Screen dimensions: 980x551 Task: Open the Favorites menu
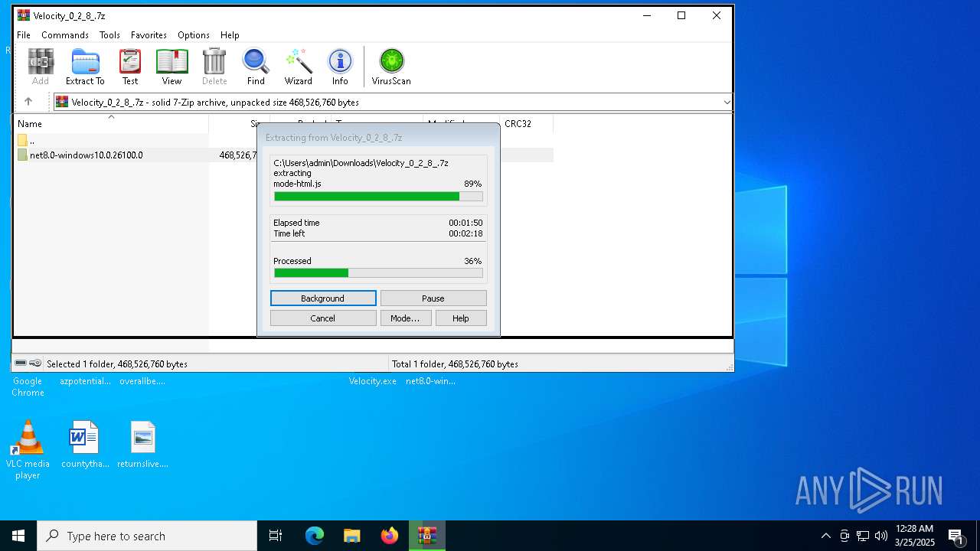149,35
